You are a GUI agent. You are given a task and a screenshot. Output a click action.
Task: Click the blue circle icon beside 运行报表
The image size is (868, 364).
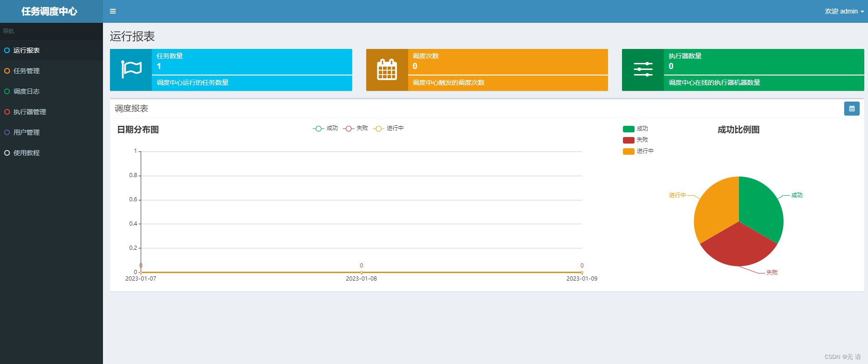click(x=7, y=50)
